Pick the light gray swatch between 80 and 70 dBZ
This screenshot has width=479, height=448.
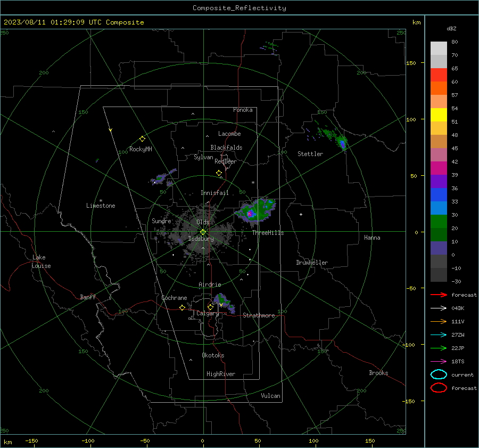click(439, 48)
